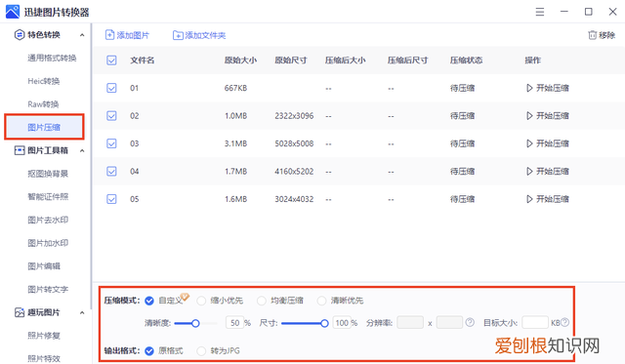This screenshot has height=364, width=625.
Task: Click 开始压缩 text for file 03
Action: tap(553, 143)
